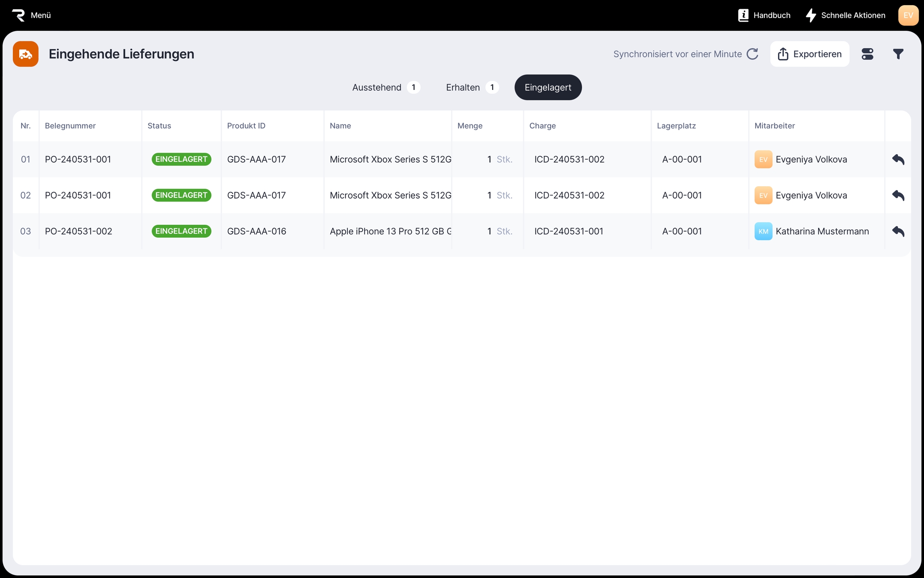Undo storage for row 01

pos(898,159)
